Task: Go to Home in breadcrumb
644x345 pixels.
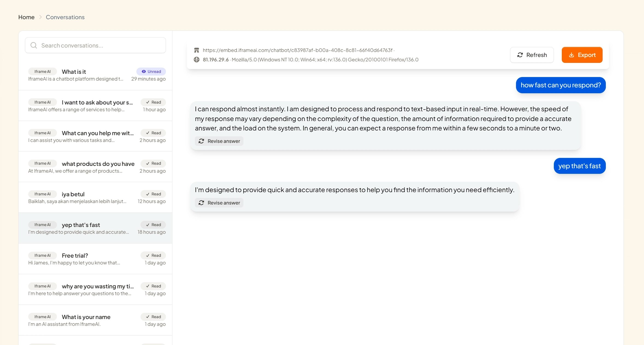Action: tap(26, 17)
